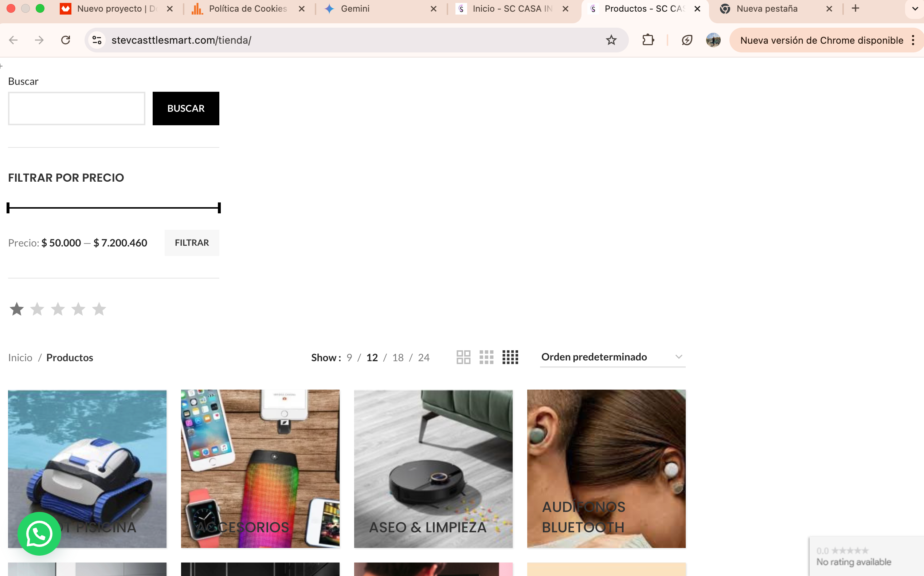The width and height of the screenshot is (924, 576).
Task: Reload the current page
Action: coord(66,40)
